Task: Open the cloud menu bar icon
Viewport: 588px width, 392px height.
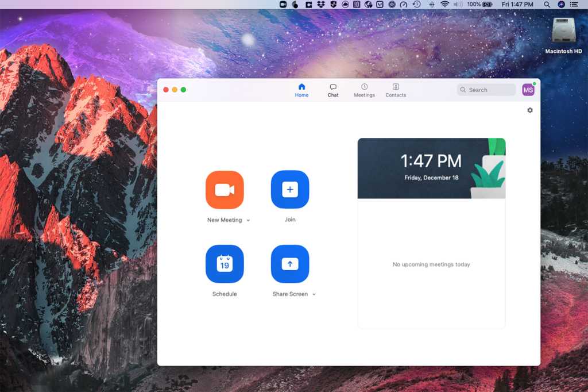Action: (345, 5)
